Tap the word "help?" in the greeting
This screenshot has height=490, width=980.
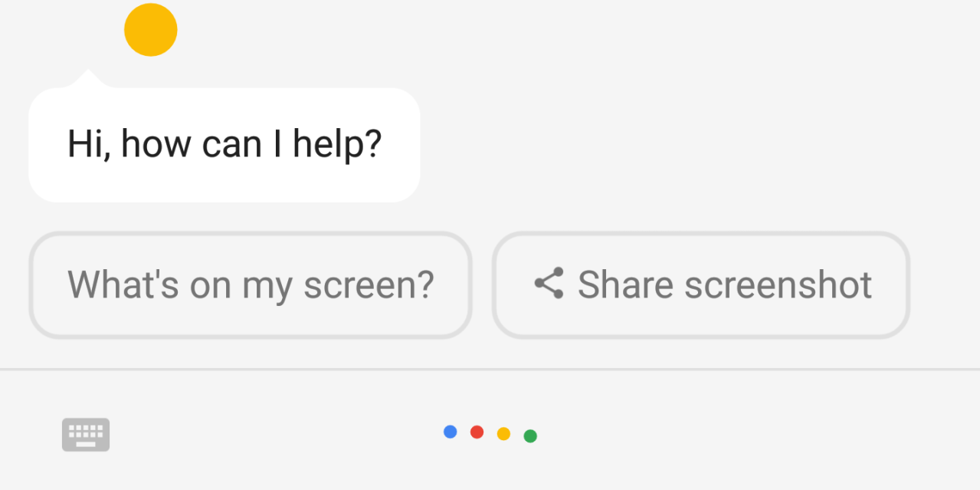[x=337, y=143]
